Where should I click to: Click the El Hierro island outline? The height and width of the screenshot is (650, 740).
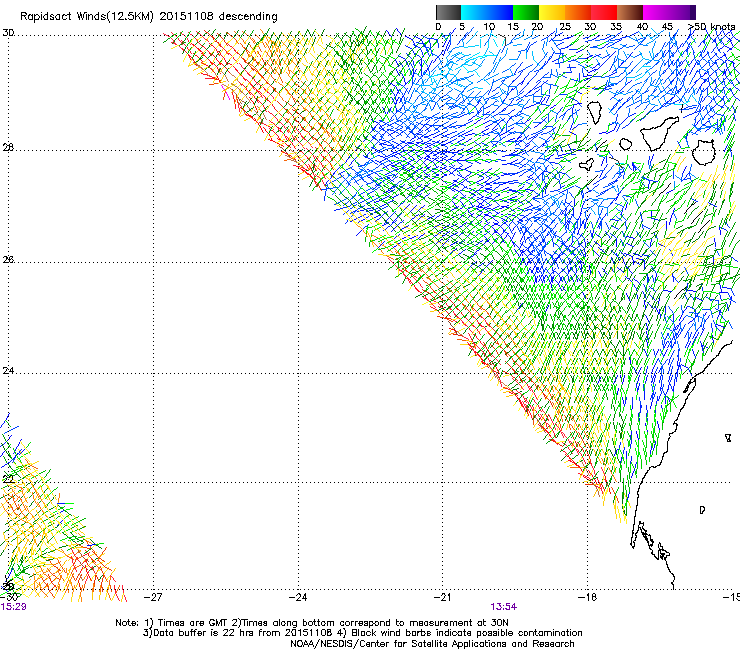(587, 164)
